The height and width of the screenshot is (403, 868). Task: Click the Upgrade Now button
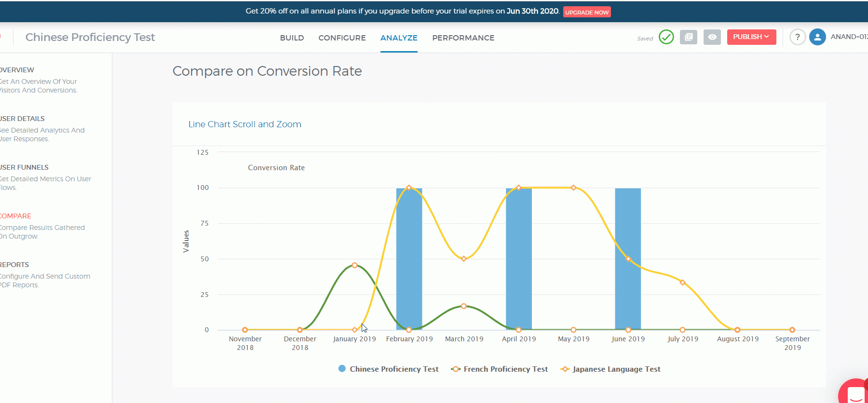click(x=586, y=12)
